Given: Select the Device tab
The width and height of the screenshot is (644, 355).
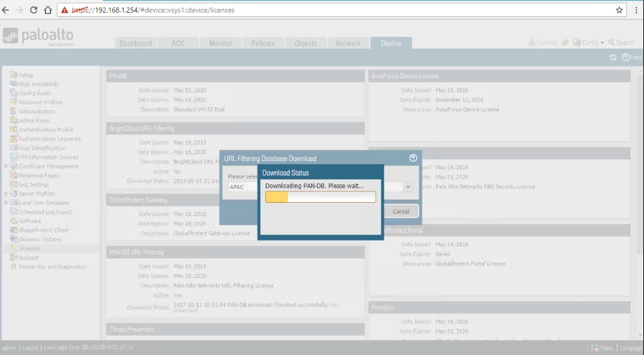Looking at the screenshot, I should (x=391, y=43).
